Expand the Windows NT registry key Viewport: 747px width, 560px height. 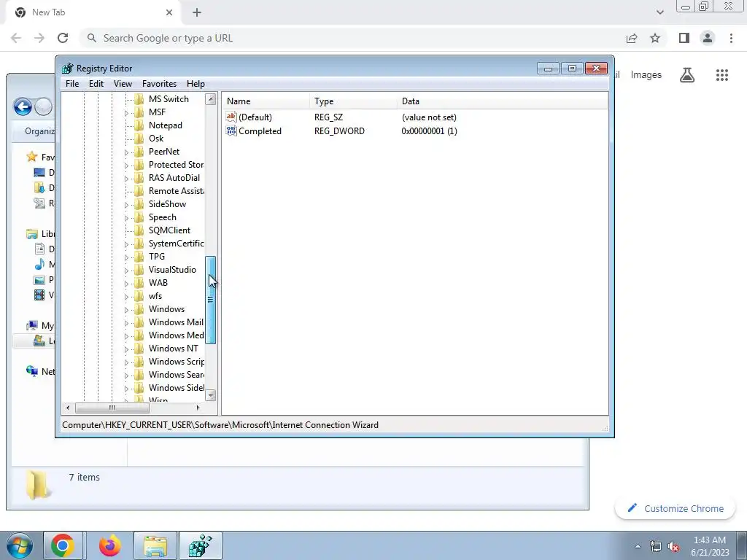click(126, 349)
